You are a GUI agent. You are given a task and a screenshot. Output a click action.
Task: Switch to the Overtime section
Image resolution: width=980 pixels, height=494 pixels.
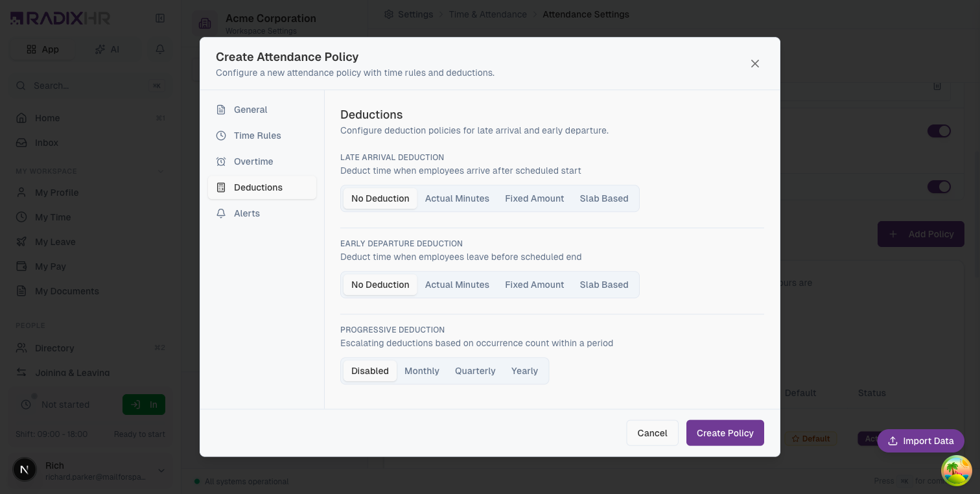[262, 161]
